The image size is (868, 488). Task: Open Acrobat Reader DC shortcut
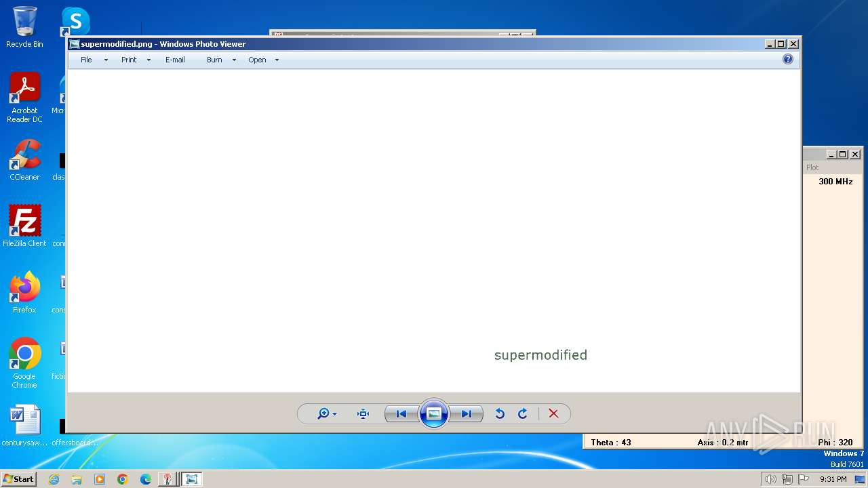point(24,98)
